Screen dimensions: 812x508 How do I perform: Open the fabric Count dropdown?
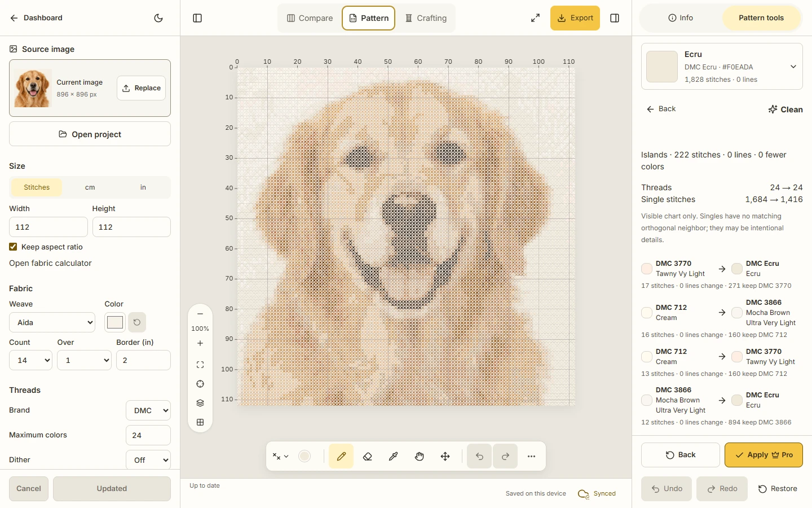pyautogui.click(x=30, y=360)
